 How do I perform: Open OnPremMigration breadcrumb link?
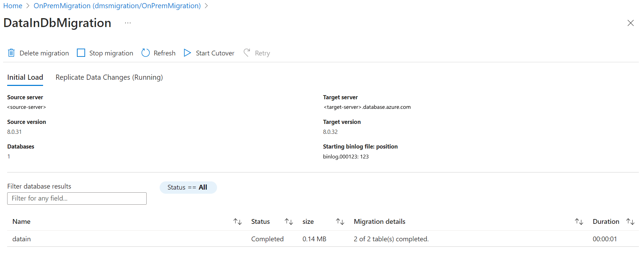point(117,6)
